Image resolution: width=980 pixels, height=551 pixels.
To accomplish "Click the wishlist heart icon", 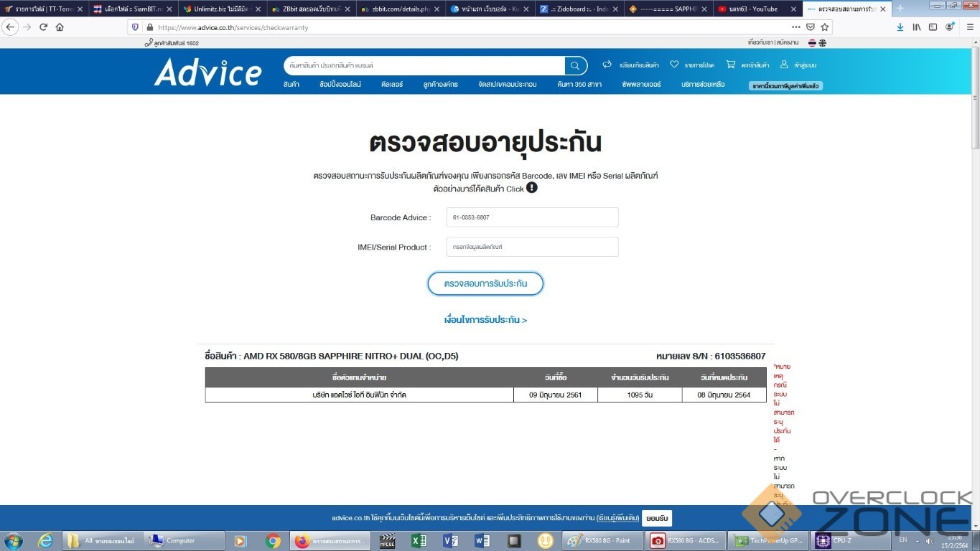I will [674, 65].
